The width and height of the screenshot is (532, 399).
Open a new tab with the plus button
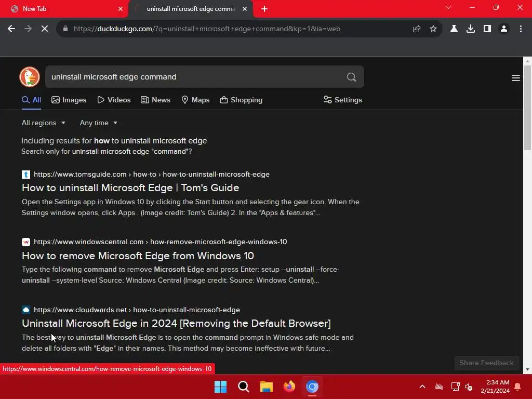pos(264,9)
